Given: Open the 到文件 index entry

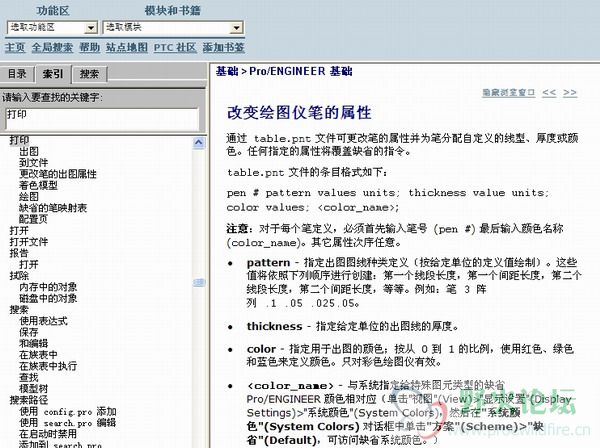Looking at the screenshot, I should tap(34, 163).
